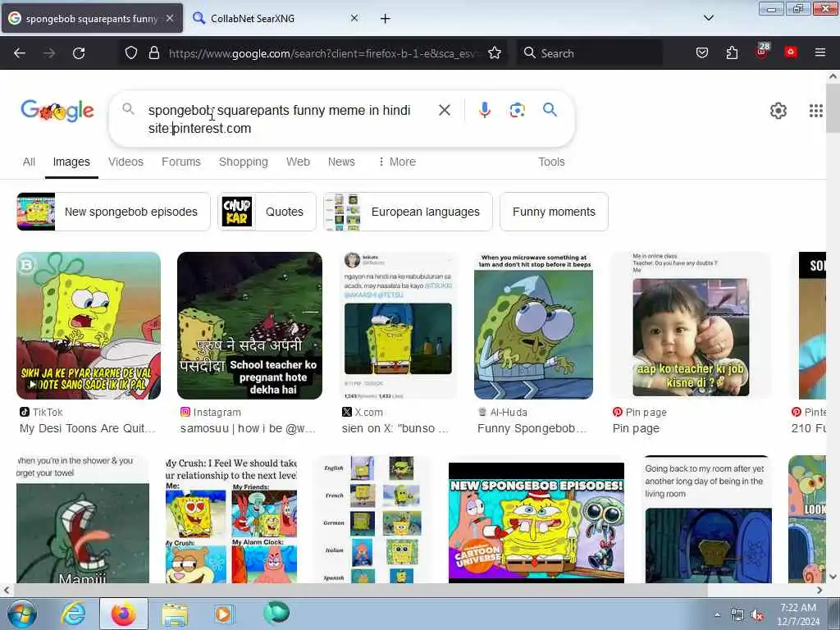Open the X.com sien on X image
840x630 pixels.
pyautogui.click(x=399, y=326)
